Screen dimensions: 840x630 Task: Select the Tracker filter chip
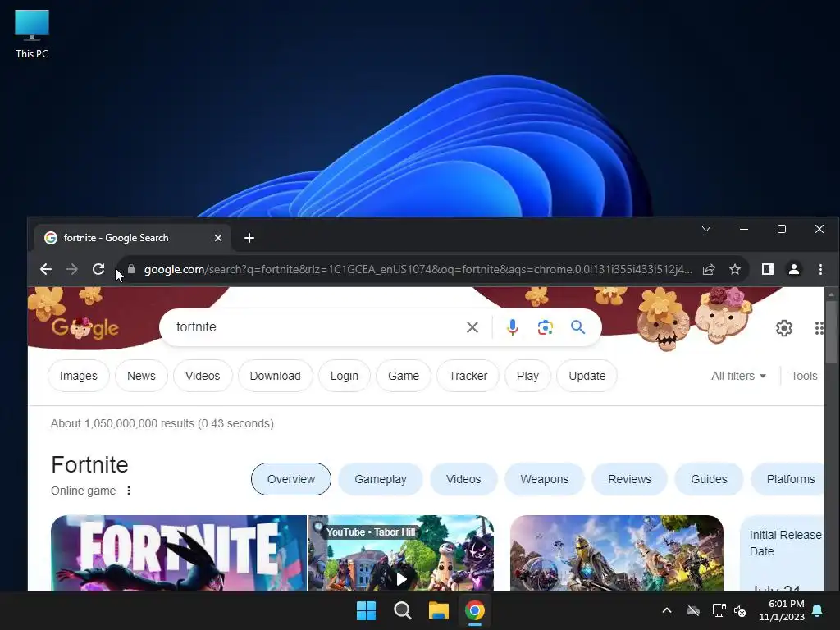click(x=468, y=376)
